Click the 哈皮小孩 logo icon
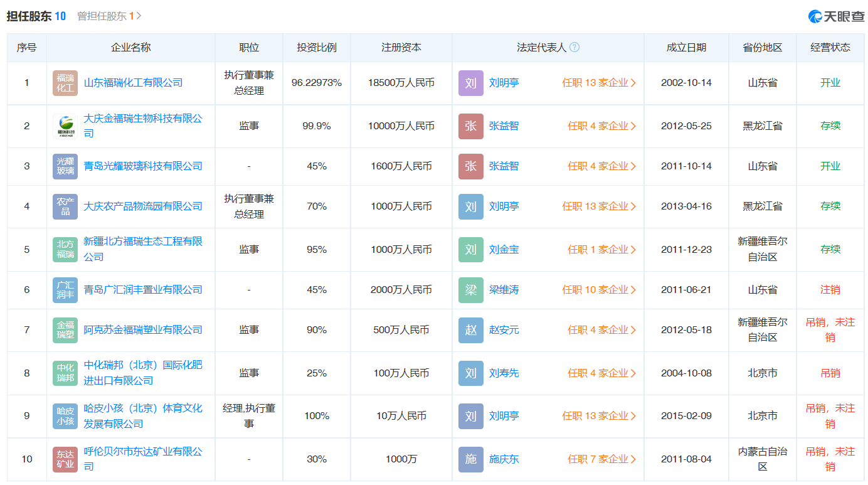 [65, 416]
